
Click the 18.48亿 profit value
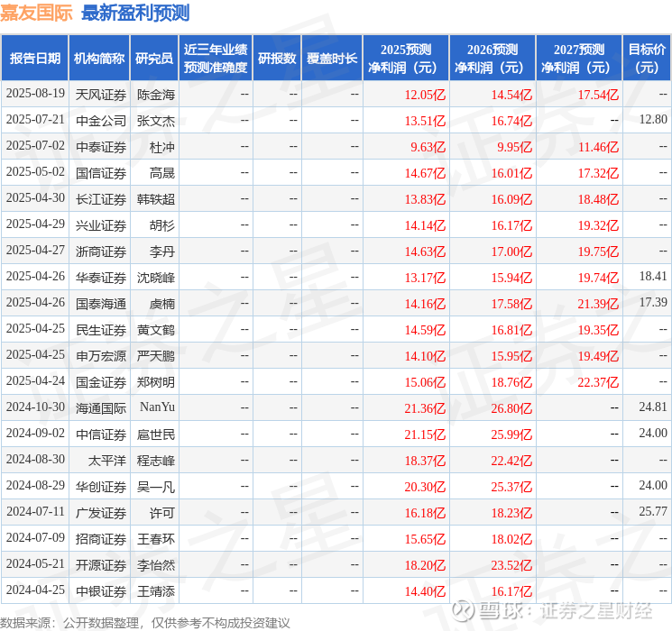598,199
